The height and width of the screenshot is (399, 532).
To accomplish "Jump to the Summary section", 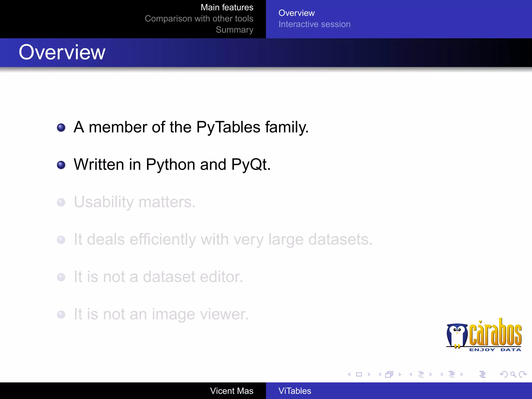I will (x=235, y=30).
